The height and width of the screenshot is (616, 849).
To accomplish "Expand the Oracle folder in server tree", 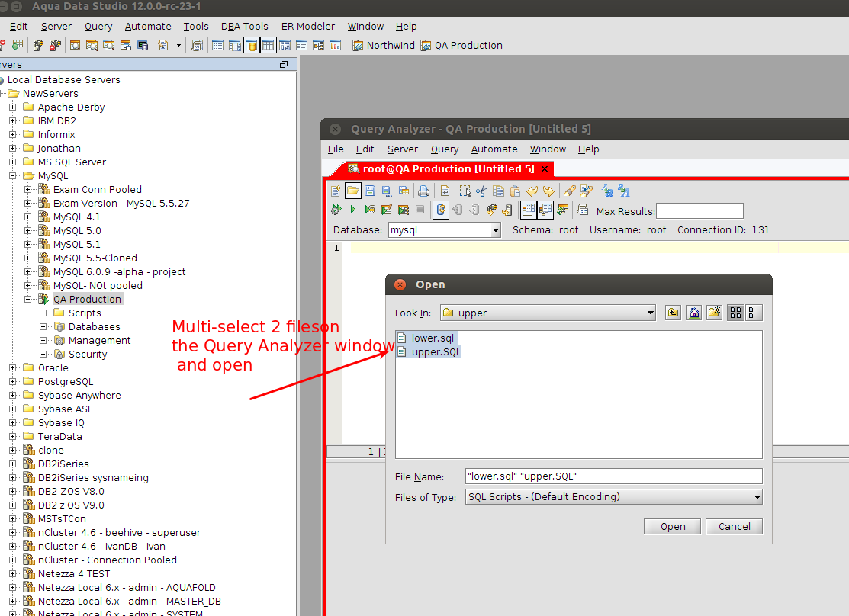I will (12, 368).
